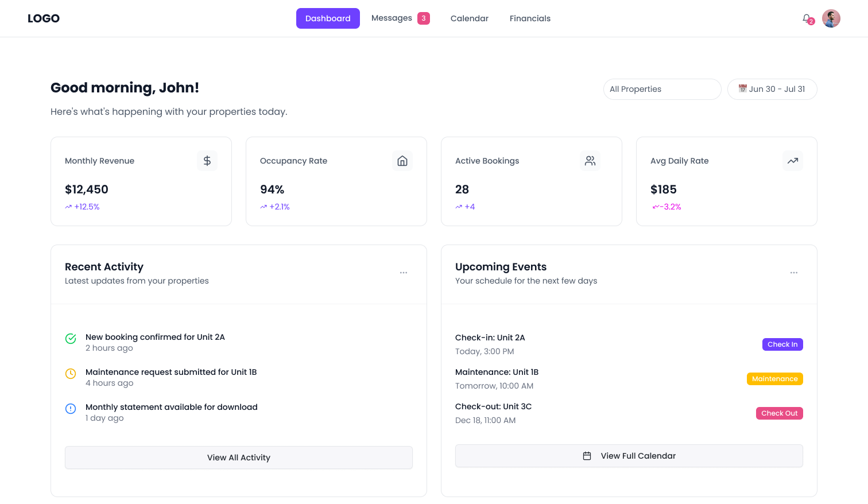The height and width of the screenshot is (504, 868).
Task: Open the Upcoming Events options menu
Action: [794, 273]
